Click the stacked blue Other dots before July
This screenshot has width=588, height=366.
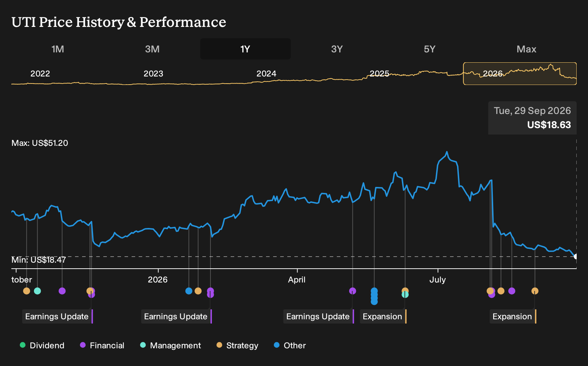click(x=374, y=296)
